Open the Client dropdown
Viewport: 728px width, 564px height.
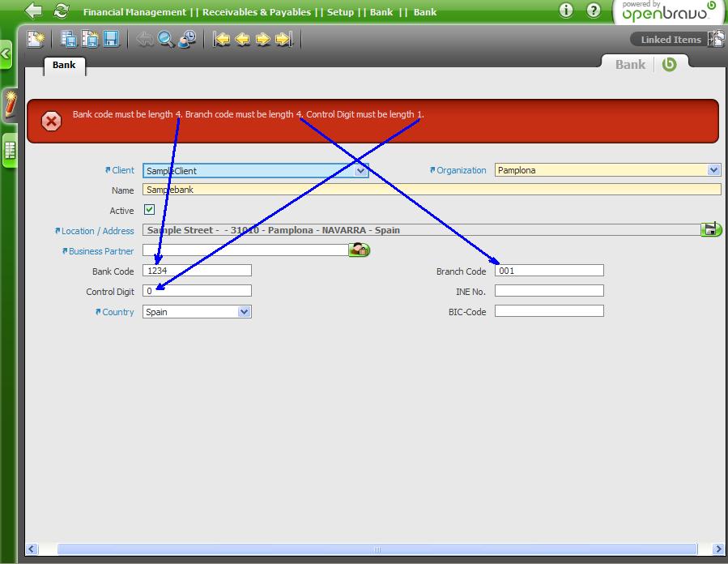(361, 170)
